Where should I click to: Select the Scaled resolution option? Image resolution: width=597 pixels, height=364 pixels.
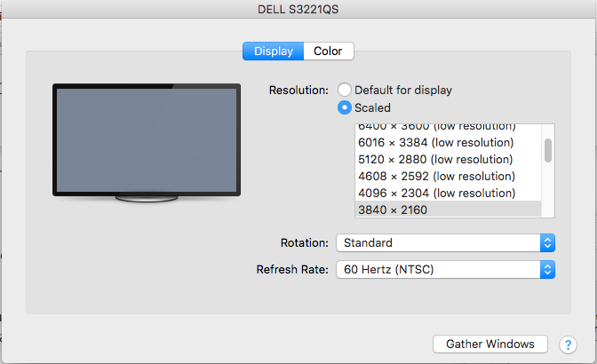[x=344, y=107]
